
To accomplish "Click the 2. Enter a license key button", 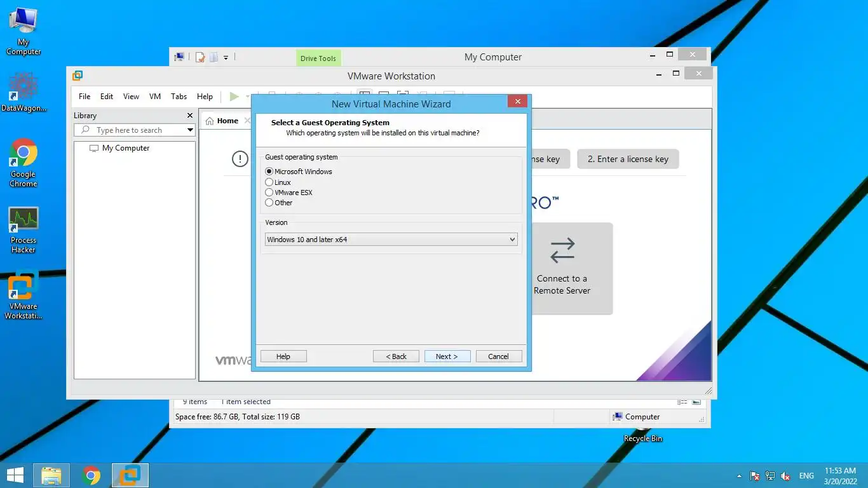I will [x=628, y=159].
